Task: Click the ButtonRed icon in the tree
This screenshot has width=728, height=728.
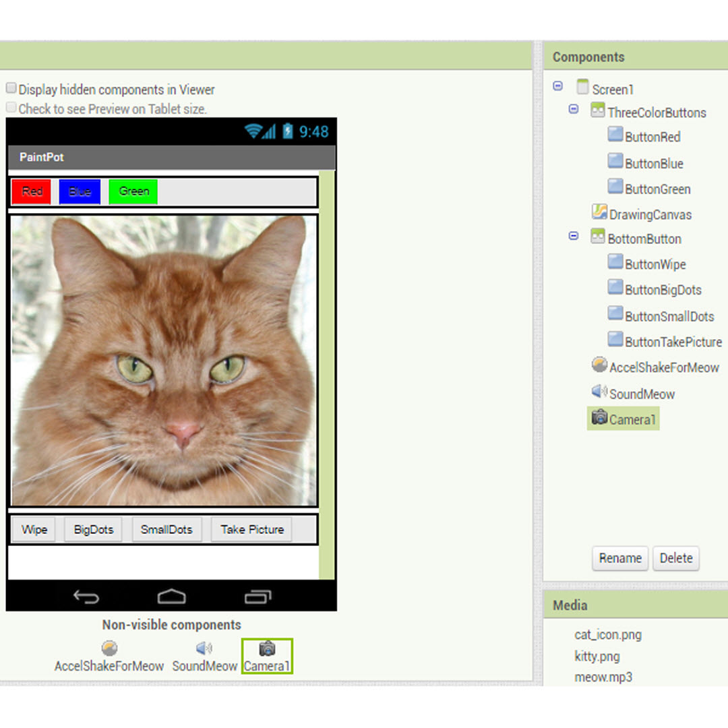Action: 615,134
